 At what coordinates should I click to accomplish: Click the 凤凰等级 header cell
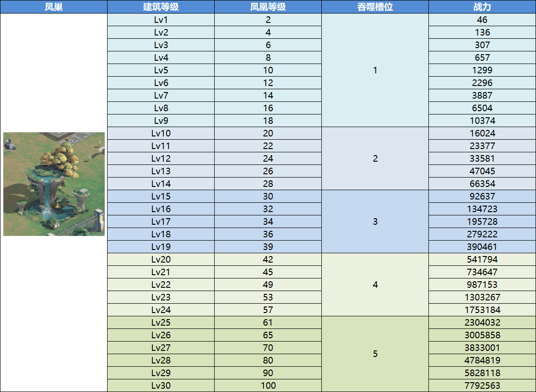point(268,7)
